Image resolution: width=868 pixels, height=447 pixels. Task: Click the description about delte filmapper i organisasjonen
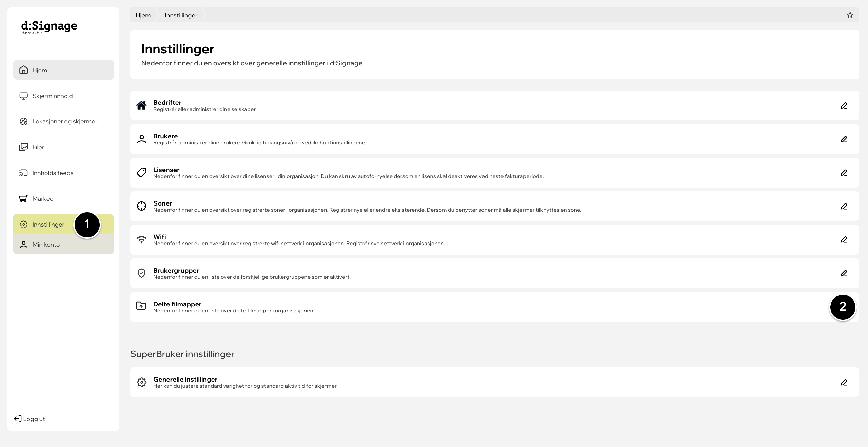coord(234,311)
